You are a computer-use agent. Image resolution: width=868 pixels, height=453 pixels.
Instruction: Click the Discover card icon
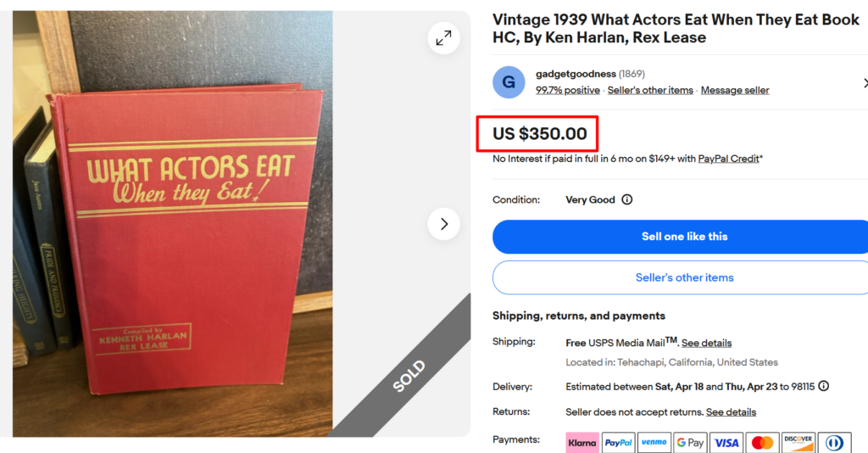pos(798,442)
